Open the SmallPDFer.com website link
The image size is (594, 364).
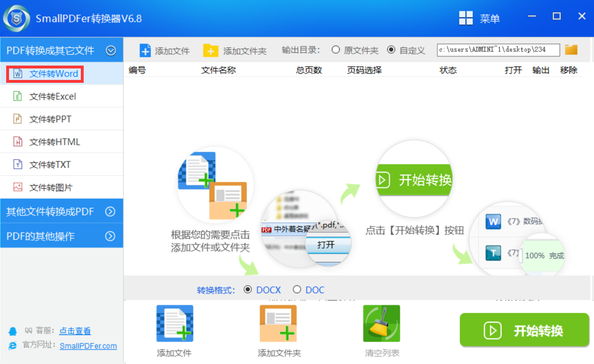tap(88, 346)
